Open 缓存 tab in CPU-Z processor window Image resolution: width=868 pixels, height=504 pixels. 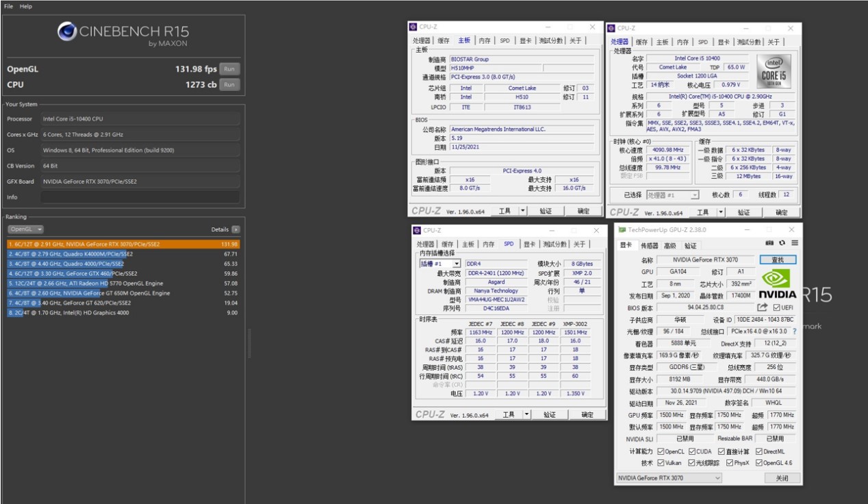coord(641,42)
